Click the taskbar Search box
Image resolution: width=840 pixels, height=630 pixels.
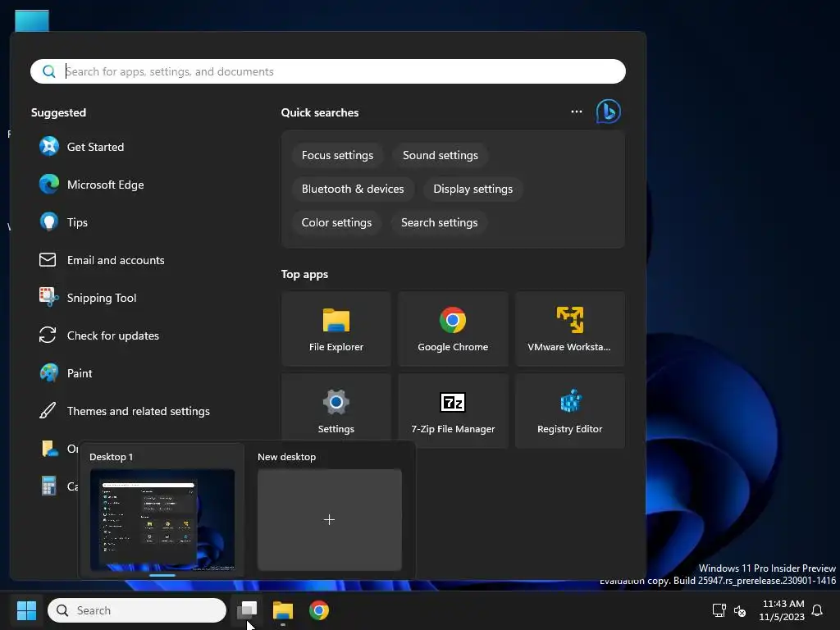(x=137, y=610)
